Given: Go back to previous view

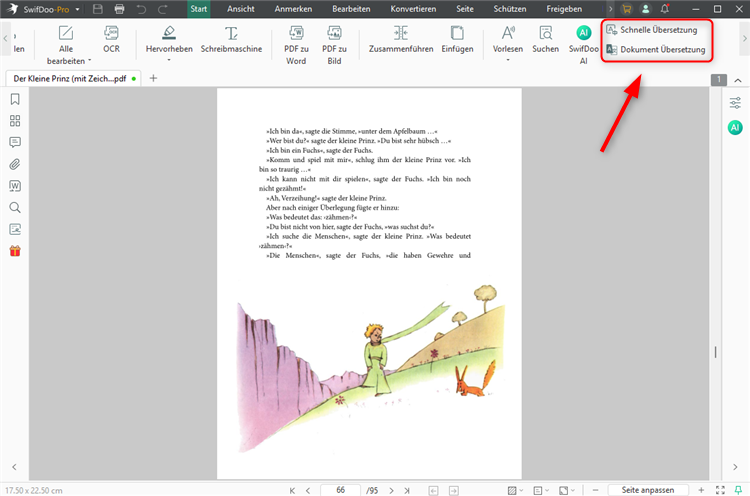Looking at the screenshot, I should (433, 490).
